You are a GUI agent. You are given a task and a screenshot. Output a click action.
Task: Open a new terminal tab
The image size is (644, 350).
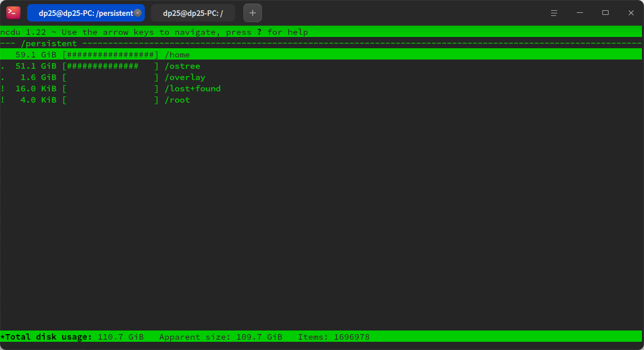coord(253,13)
